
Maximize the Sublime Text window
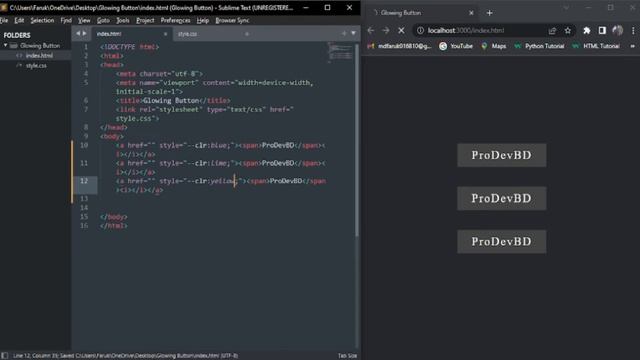pos(327,7)
